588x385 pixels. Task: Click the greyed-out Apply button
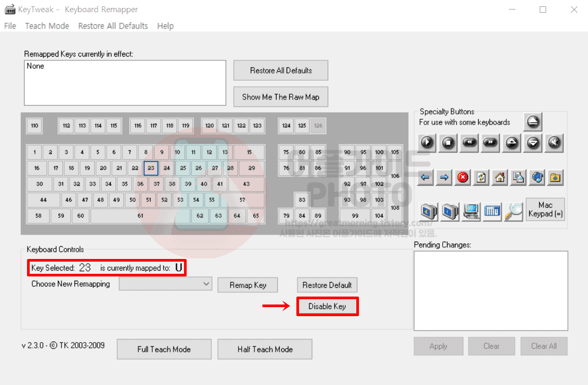click(x=438, y=346)
